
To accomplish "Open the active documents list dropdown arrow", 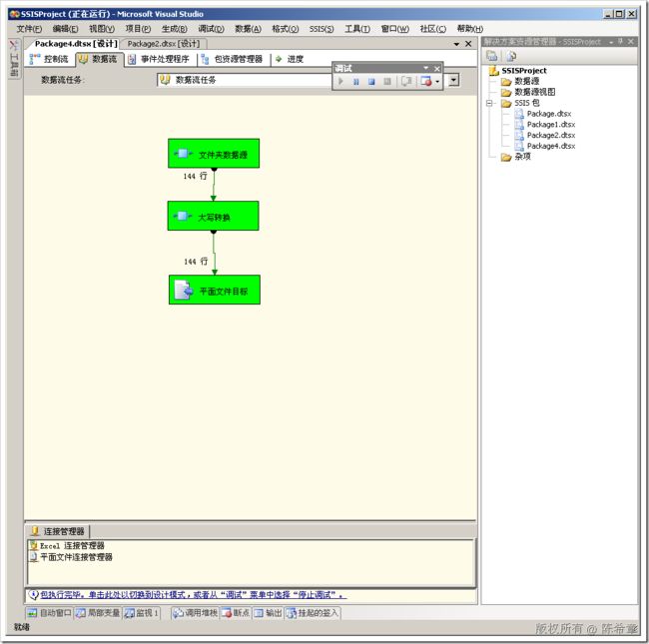I will pos(456,44).
